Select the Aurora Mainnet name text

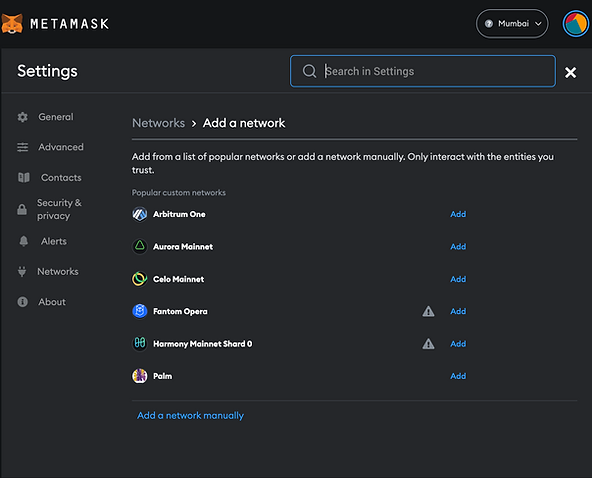[x=183, y=247]
